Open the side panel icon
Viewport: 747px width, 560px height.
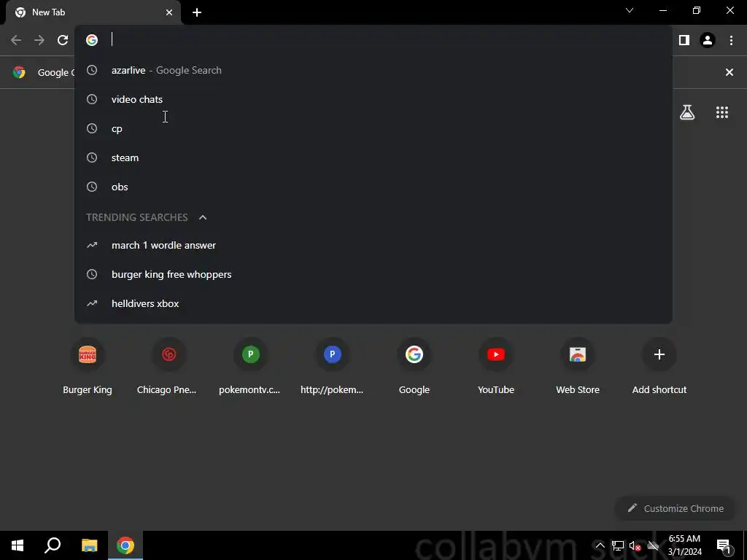point(684,40)
